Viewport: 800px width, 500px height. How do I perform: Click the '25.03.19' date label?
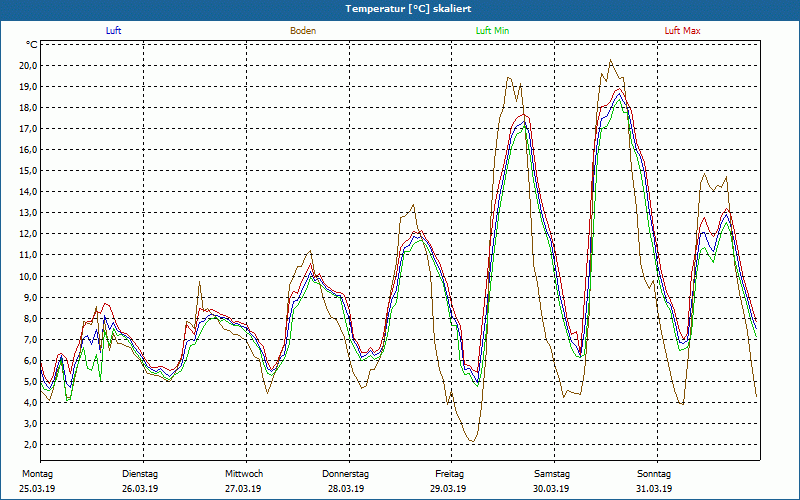[x=37, y=489]
